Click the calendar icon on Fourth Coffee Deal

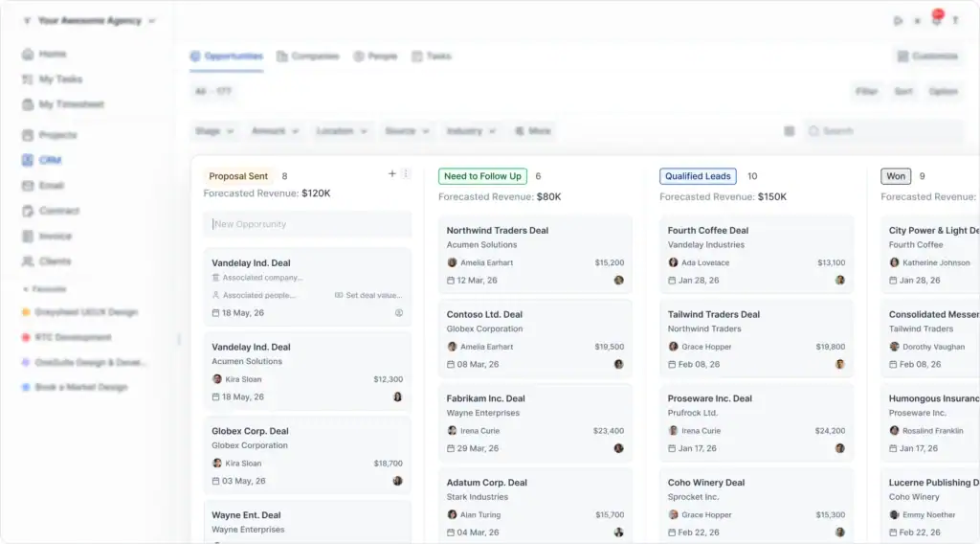tap(672, 280)
